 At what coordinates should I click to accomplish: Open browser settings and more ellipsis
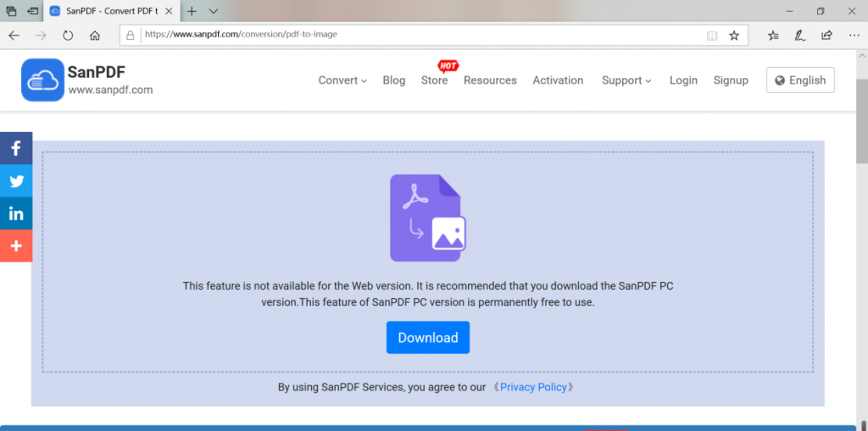(x=854, y=36)
